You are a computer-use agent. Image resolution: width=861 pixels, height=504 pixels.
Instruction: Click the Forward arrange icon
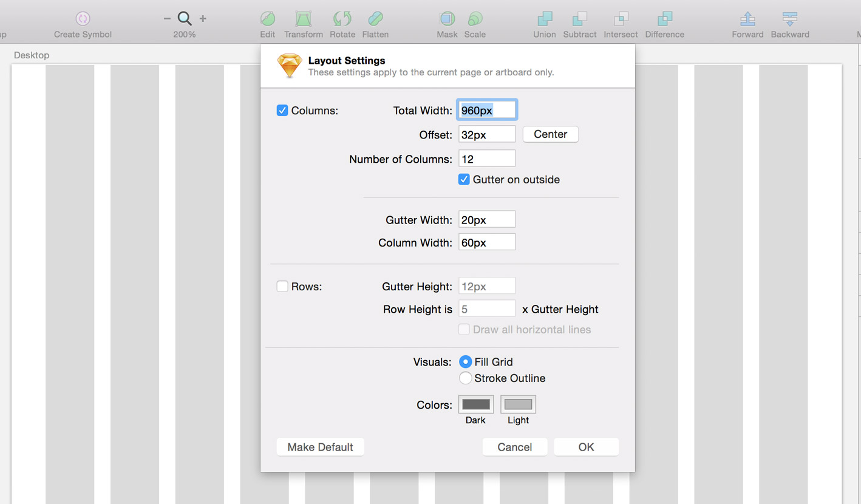[747, 18]
